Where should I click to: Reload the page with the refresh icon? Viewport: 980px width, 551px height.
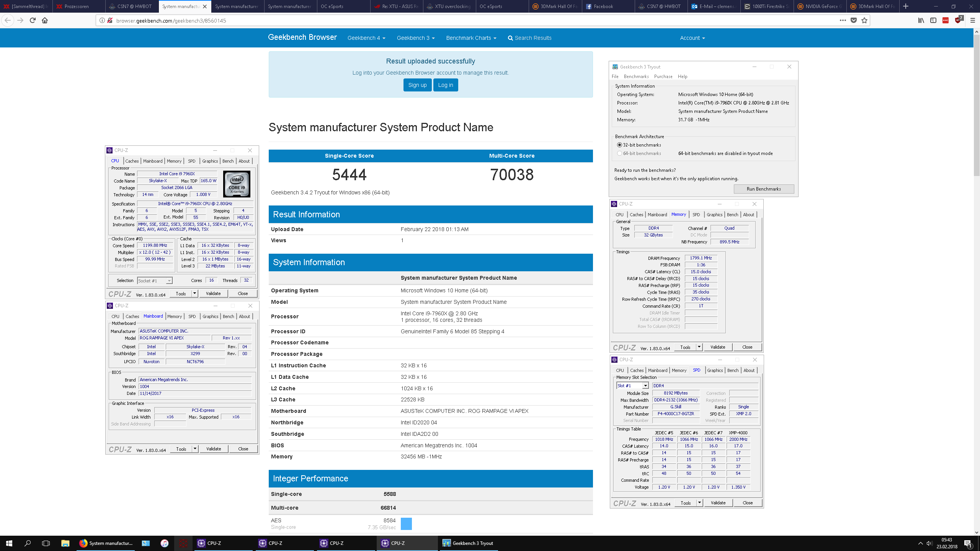(33, 20)
